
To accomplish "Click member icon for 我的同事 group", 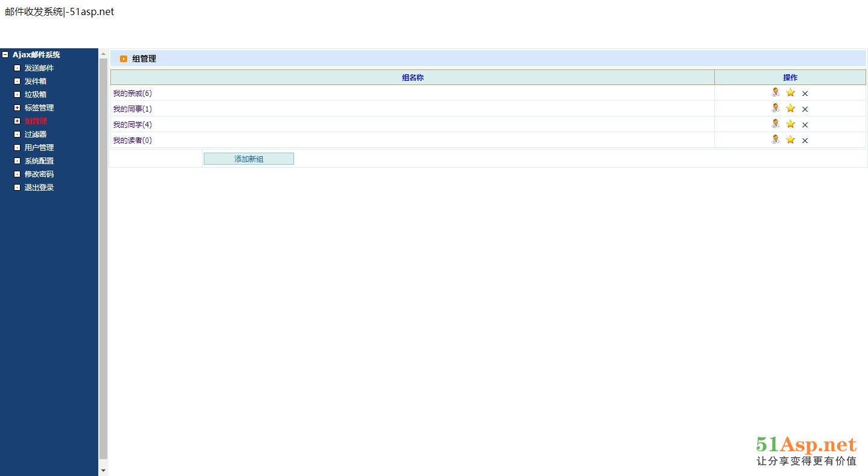I will (x=776, y=108).
